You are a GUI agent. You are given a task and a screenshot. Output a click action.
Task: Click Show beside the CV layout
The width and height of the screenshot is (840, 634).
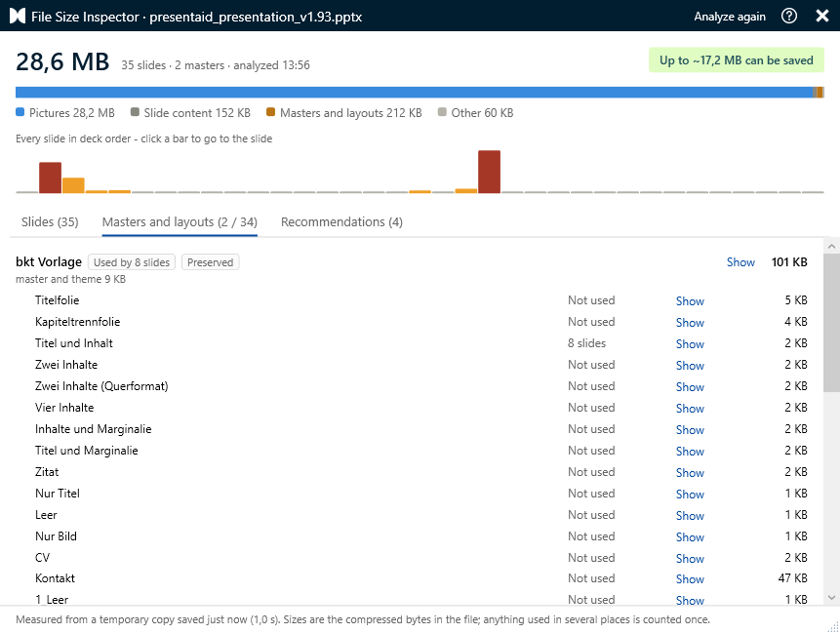(x=690, y=558)
